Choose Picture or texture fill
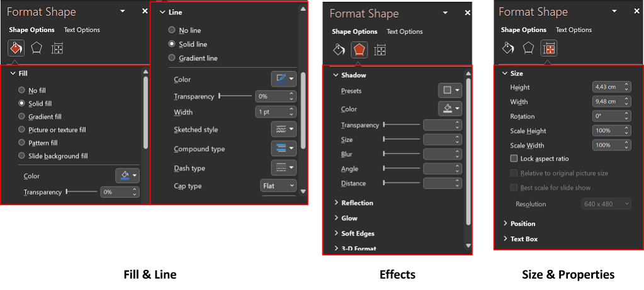 (52, 130)
